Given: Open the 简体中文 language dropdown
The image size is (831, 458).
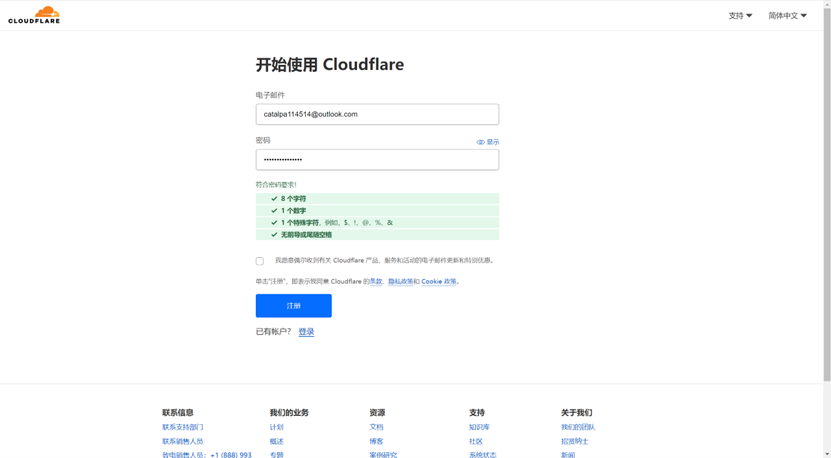Looking at the screenshot, I should pos(788,16).
